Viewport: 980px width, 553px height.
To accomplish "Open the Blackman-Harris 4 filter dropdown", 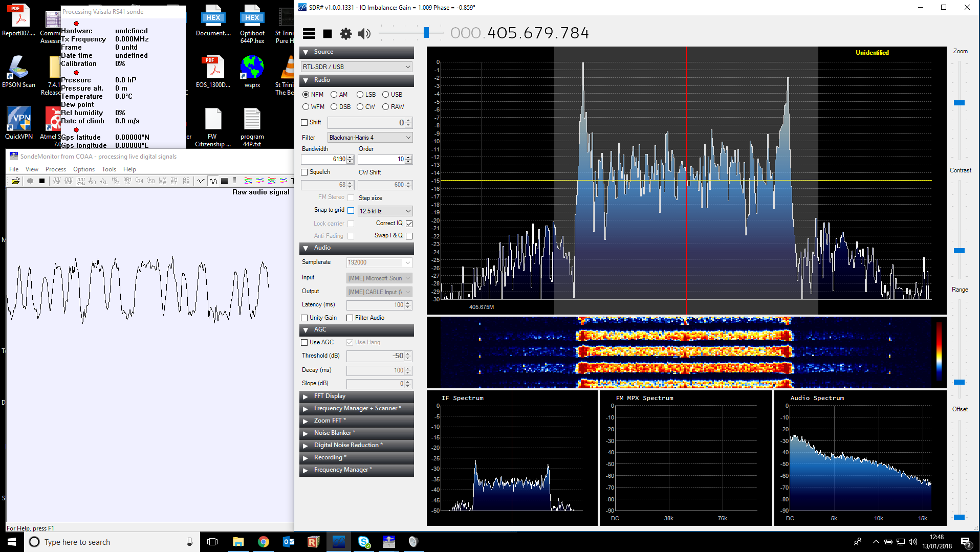I will [x=370, y=138].
